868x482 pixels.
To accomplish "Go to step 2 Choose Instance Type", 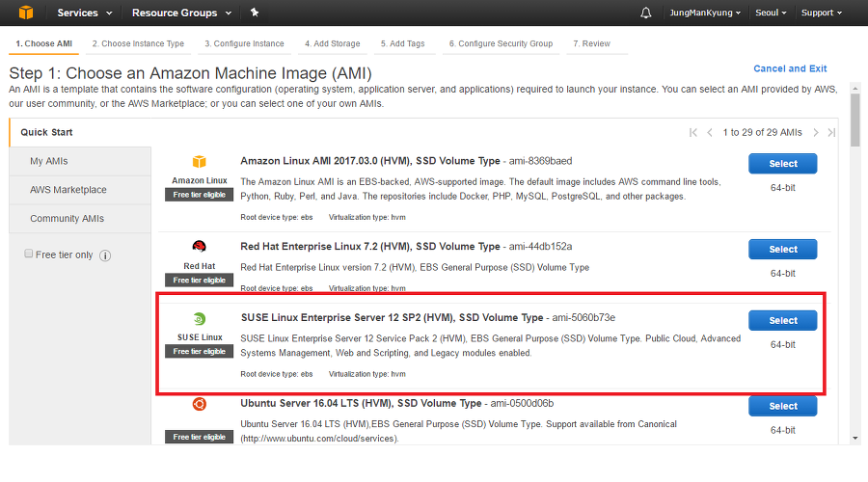I will (x=138, y=43).
